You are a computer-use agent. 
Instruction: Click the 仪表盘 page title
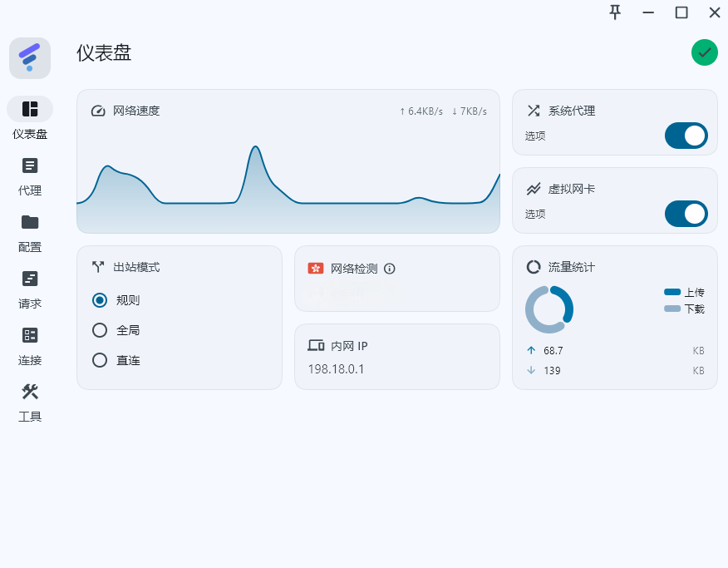104,52
